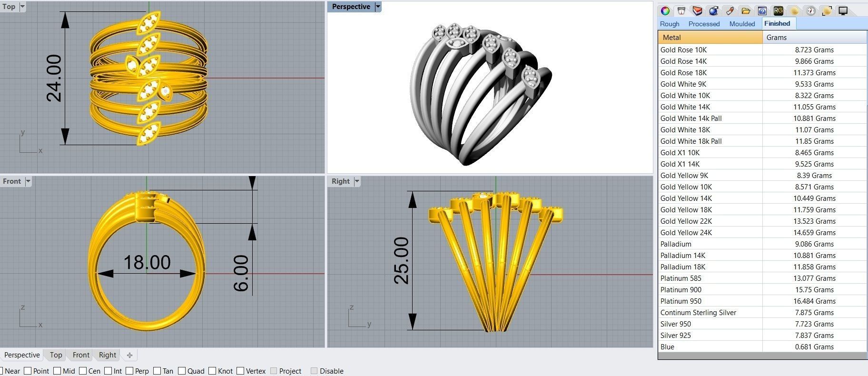The height and width of the screenshot is (376, 868).
Task: Open the Front viewport dropdown arrow
Action: (28, 181)
